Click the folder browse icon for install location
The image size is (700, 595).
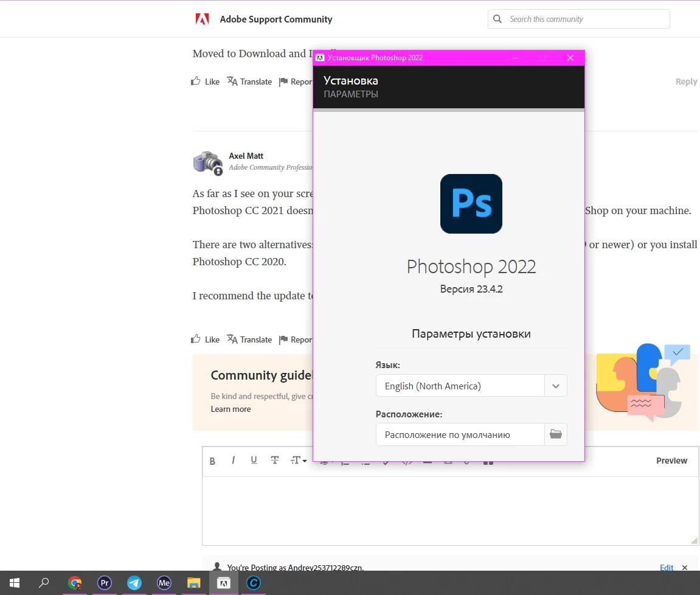point(556,434)
